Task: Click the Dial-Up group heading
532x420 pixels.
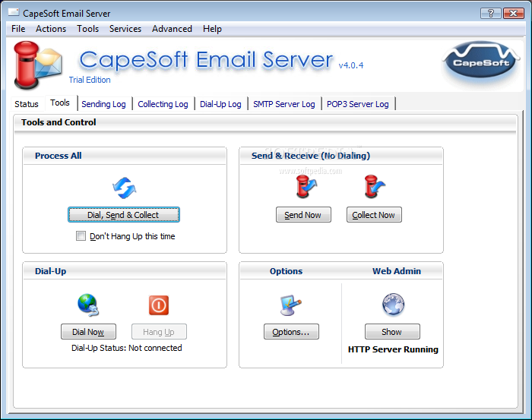Action: (x=51, y=271)
